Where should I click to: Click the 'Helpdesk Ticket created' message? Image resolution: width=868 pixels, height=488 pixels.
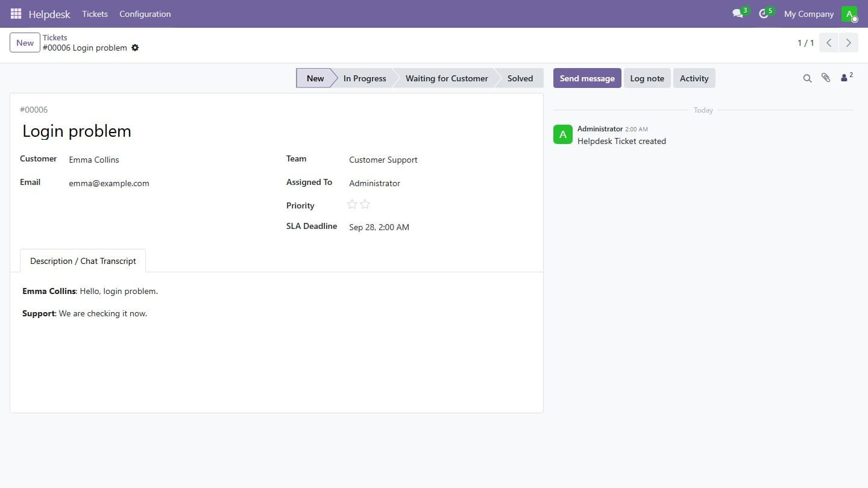tap(621, 141)
